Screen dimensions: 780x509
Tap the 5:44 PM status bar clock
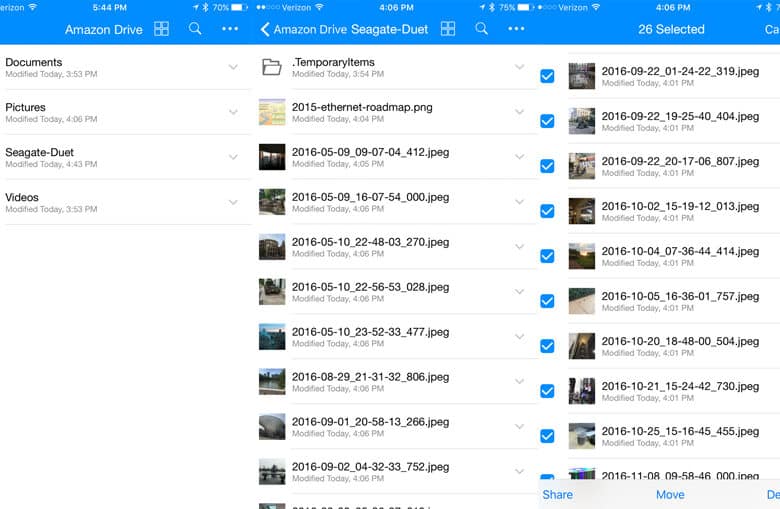pos(109,7)
